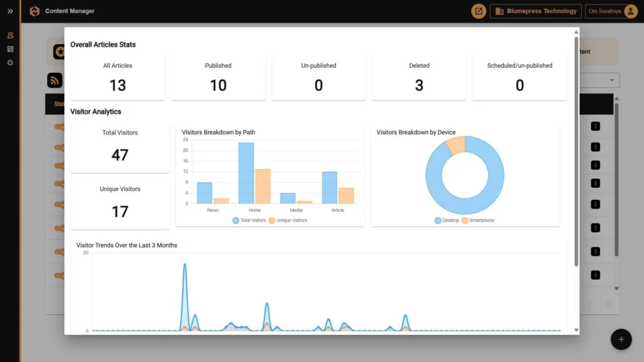Select the Blumepress Technology menu item
This screenshot has height=362, width=644.
coord(536,11)
